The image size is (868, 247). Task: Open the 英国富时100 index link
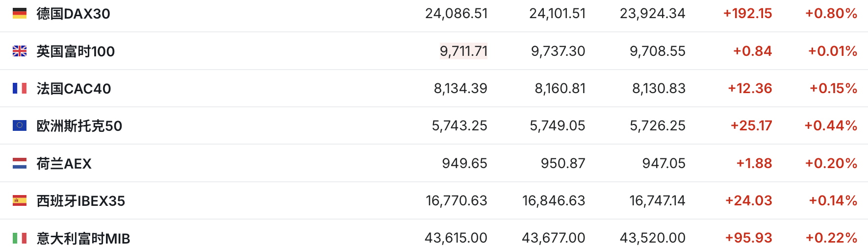[x=76, y=51]
